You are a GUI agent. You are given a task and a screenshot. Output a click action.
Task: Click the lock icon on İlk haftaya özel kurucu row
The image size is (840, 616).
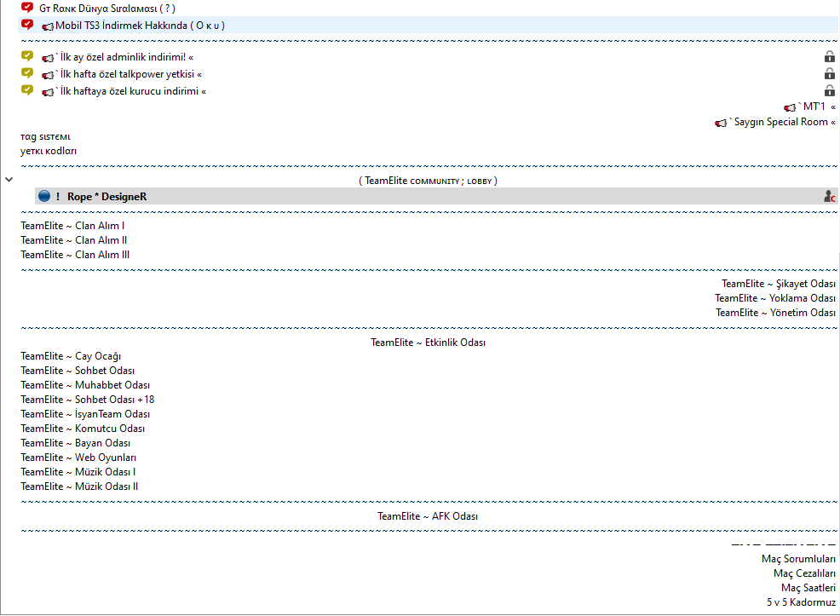click(829, 90)
